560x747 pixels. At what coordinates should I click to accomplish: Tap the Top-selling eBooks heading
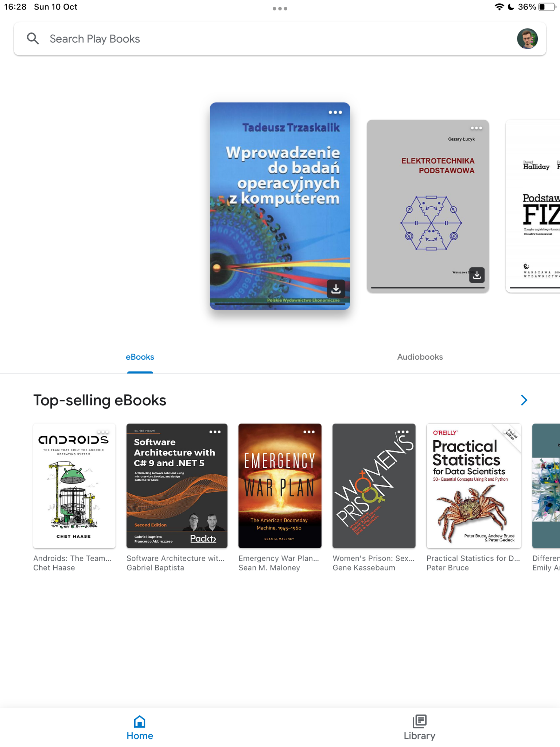tap(100, 400)
